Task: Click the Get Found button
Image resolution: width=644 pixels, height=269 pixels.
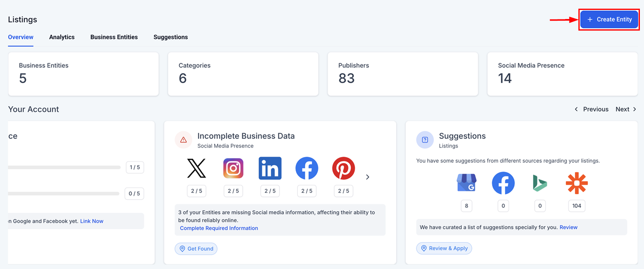Action: [196, 249]
